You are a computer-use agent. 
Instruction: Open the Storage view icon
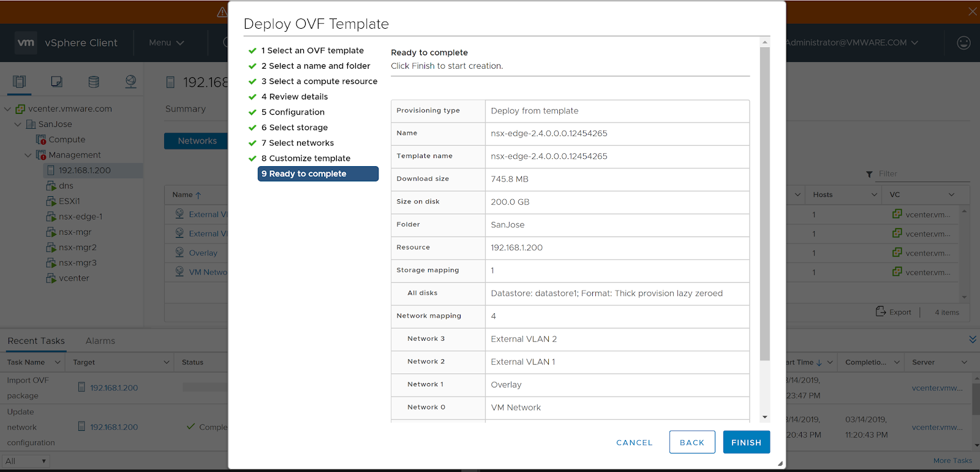(94, 82)
